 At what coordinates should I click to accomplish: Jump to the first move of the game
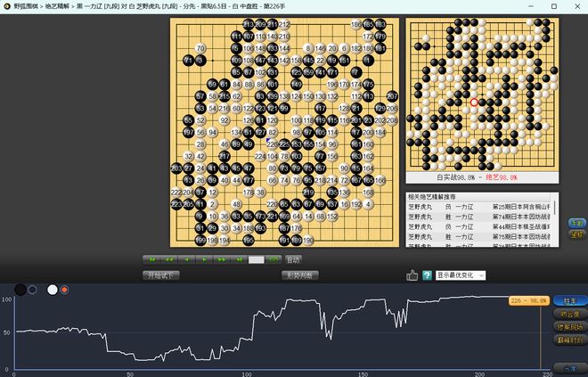pyautogui.click(x=152, y=259)
